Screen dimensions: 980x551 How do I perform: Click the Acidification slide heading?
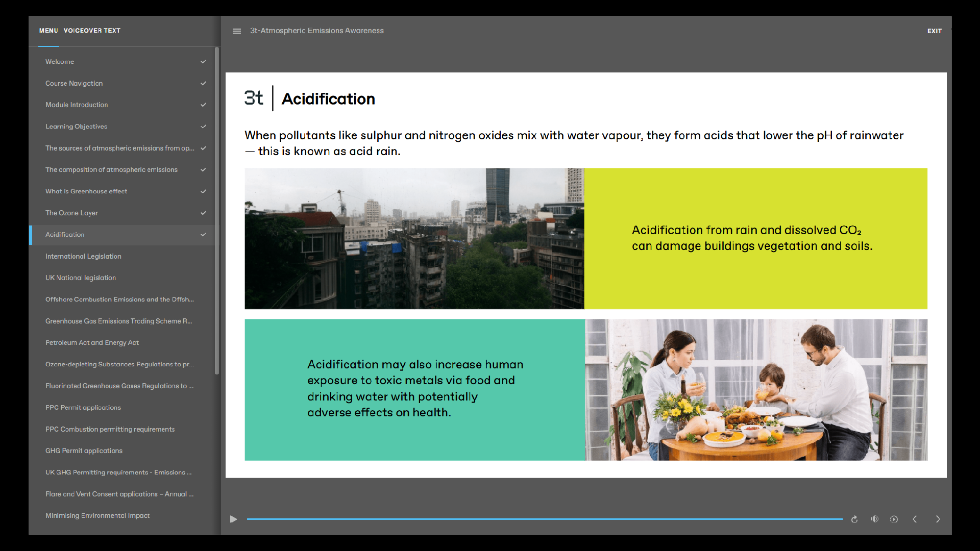click(x=328, y=99)
